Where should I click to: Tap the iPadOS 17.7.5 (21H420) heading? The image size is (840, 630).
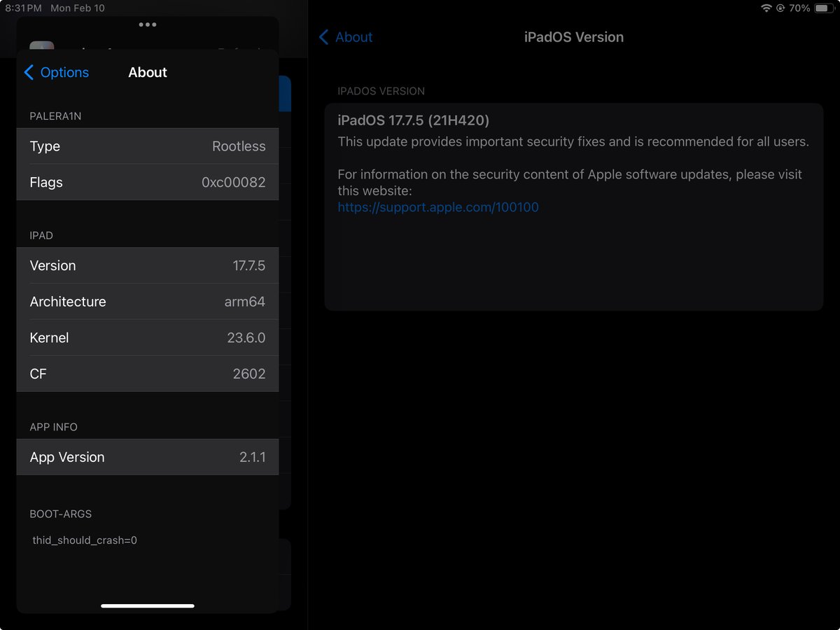coord(413,121)
